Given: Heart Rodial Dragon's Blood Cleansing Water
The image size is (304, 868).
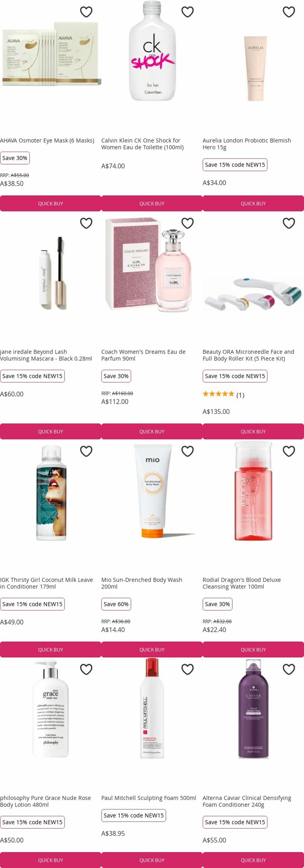Looking at the screenshot, I should point(289,451).
